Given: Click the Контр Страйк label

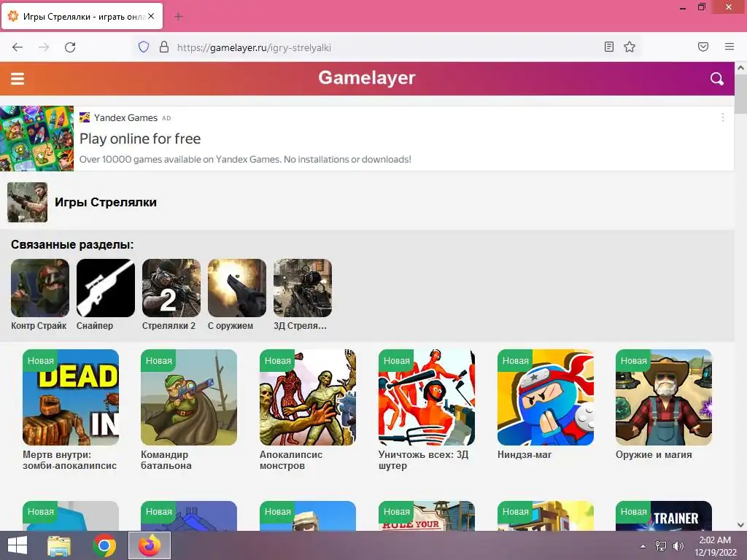Looking at the screenshot, I should [x=39, y=326].
